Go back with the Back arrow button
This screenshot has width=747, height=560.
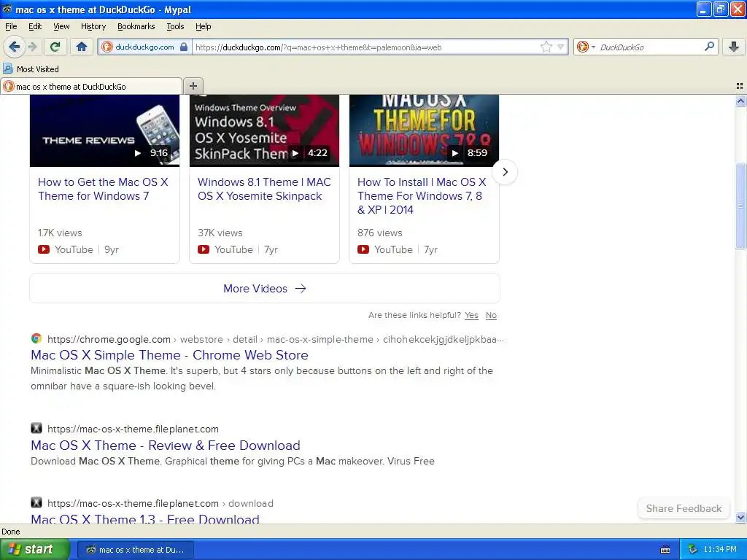pyautogui.click(x=14, y=47)
